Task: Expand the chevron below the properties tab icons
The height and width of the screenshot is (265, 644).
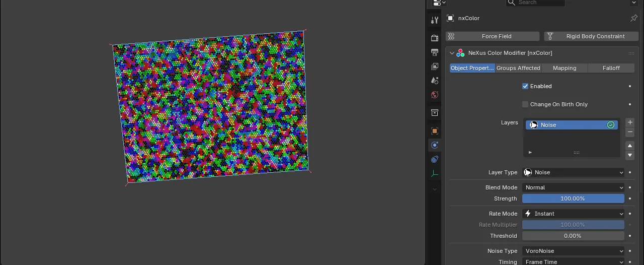Action: [x=435, y=189]
